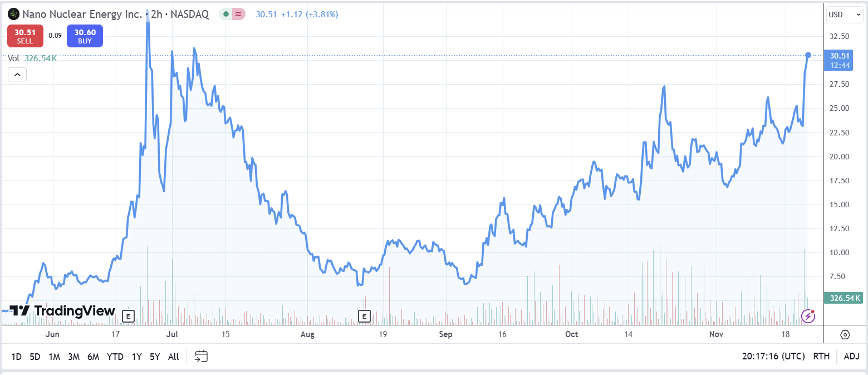Click the June earnings E marker
868x375 pixels.
point(128,316)
